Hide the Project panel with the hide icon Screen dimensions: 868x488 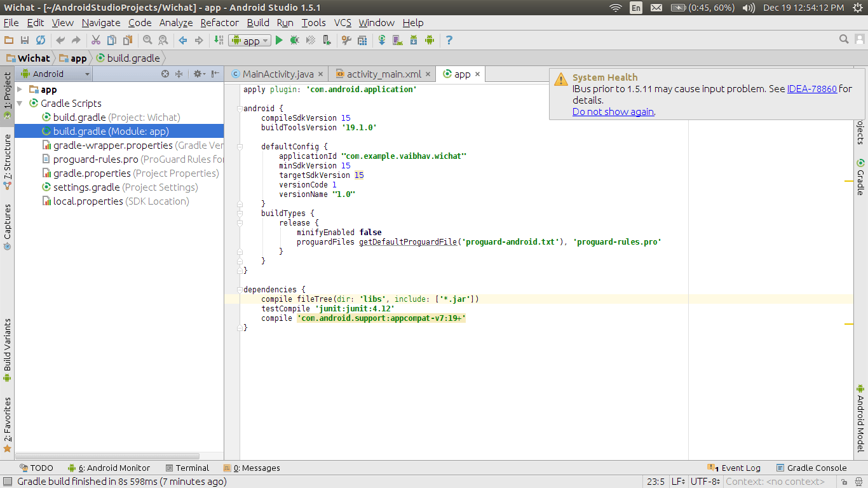coord(215,74)
